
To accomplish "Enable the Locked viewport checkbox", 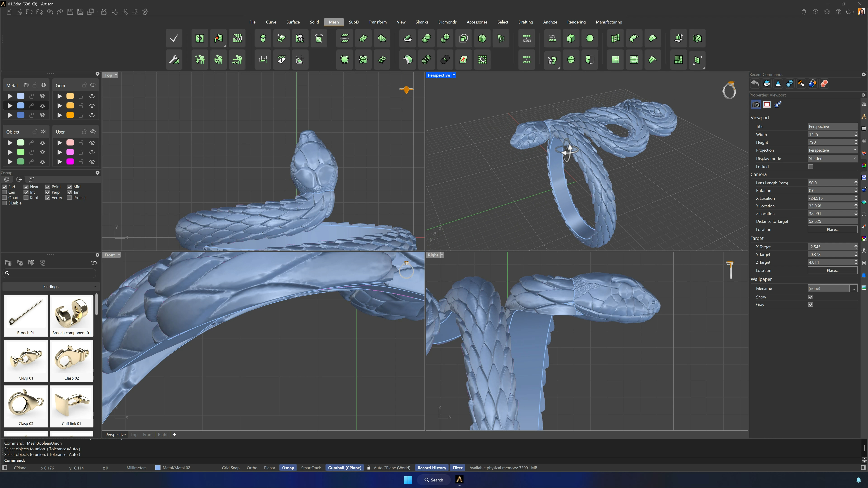I will click(810, 167).
